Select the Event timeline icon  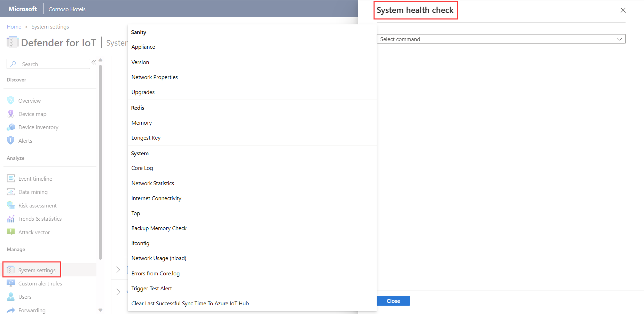pyautogui.click(x=11, y=178)
